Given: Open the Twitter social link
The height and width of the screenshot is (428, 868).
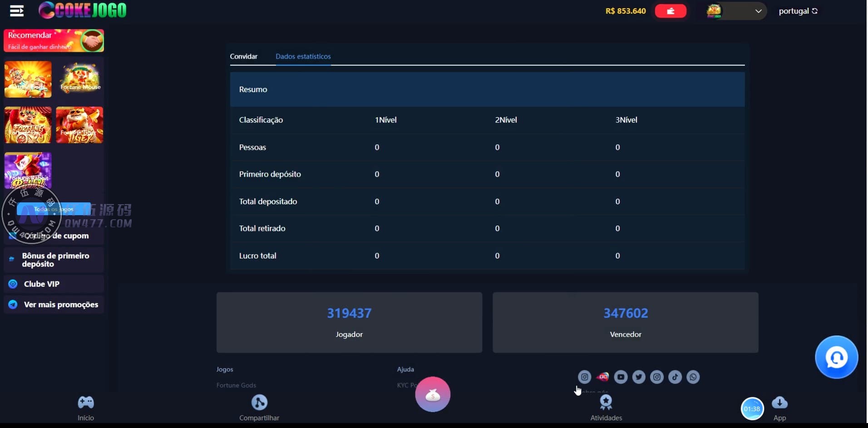Looking at the screenshot, I should click(639, 377).
